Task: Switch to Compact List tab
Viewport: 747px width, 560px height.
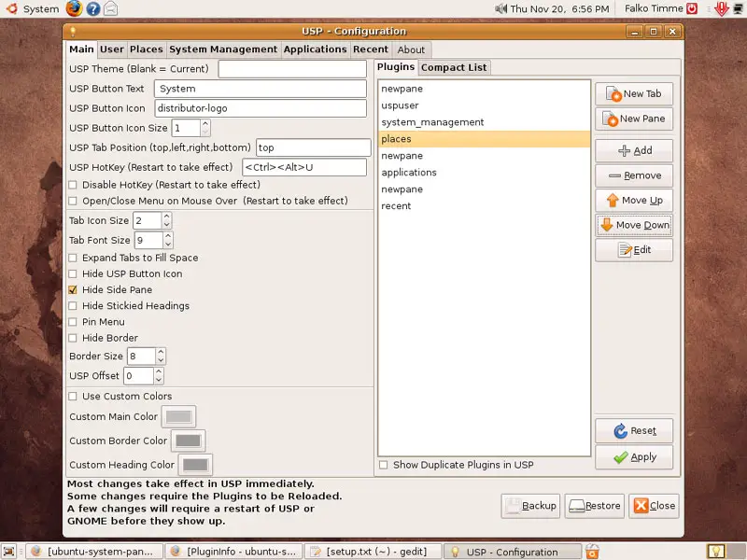Action: pos(454,67)
